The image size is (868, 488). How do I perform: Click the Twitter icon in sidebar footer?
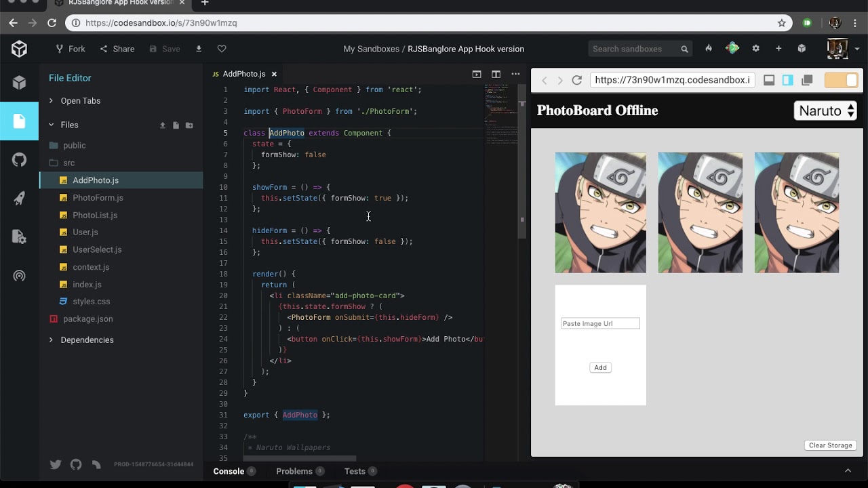pyautogui.click(x=56, y=464)
